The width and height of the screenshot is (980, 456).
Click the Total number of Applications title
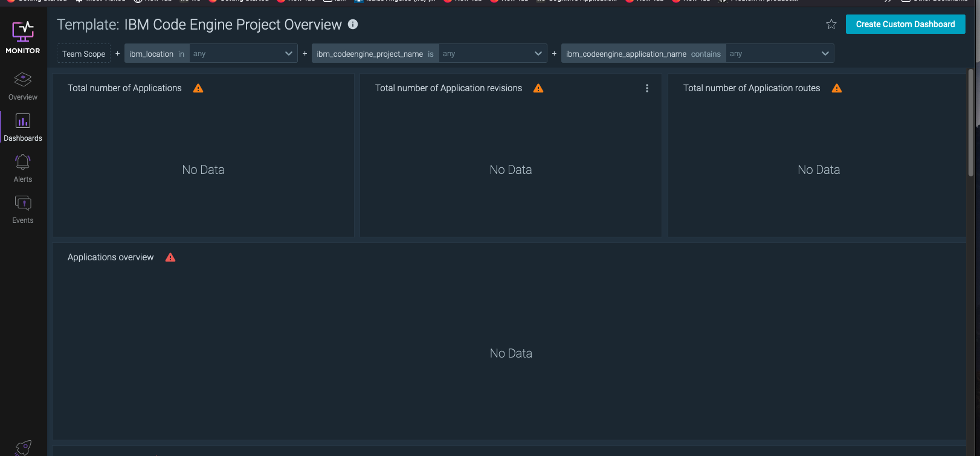(124, 88)
